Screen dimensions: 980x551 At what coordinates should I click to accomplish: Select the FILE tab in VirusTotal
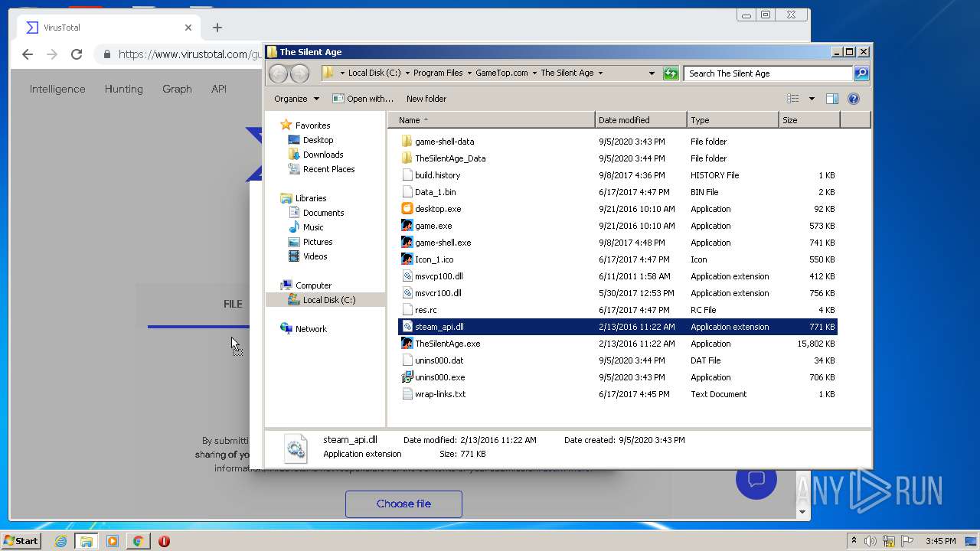pyautogui.click(x=233, y=304)
